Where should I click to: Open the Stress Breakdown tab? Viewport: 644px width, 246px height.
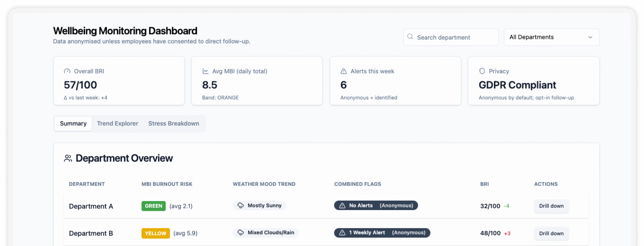click(174, 123)
